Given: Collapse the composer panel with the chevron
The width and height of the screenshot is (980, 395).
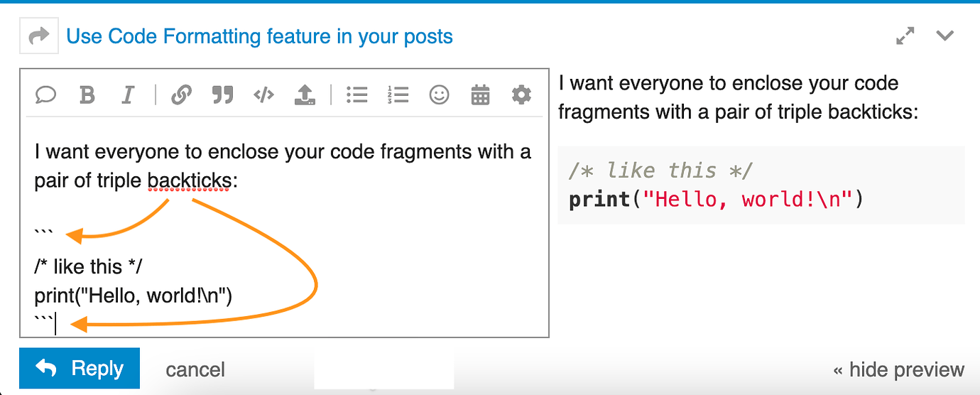Looking at the screenshot, I should pyautogui.click(x=944, y=36).
